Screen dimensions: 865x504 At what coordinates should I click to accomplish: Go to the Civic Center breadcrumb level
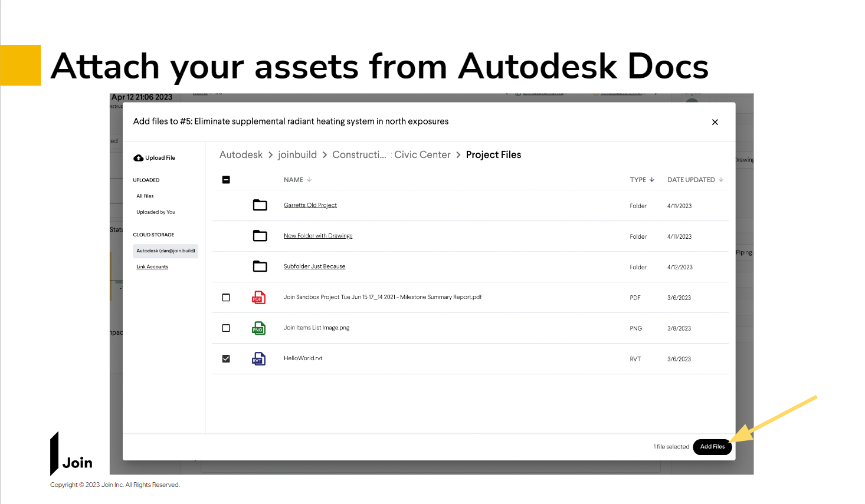[x=422, y=154]
